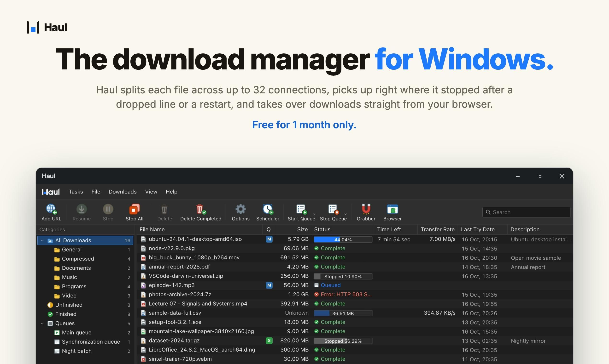
Task: Click the Resume download icon
Action: (82, 209)
